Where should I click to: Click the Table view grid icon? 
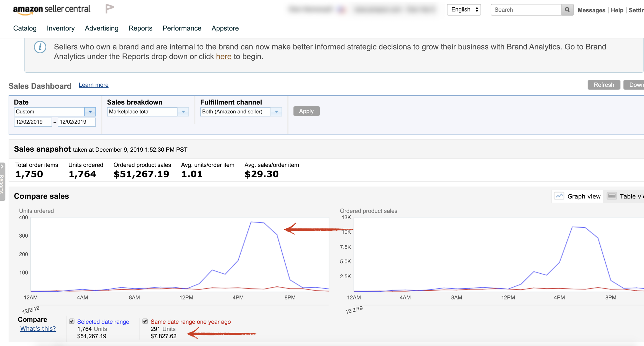coord(612,196)
